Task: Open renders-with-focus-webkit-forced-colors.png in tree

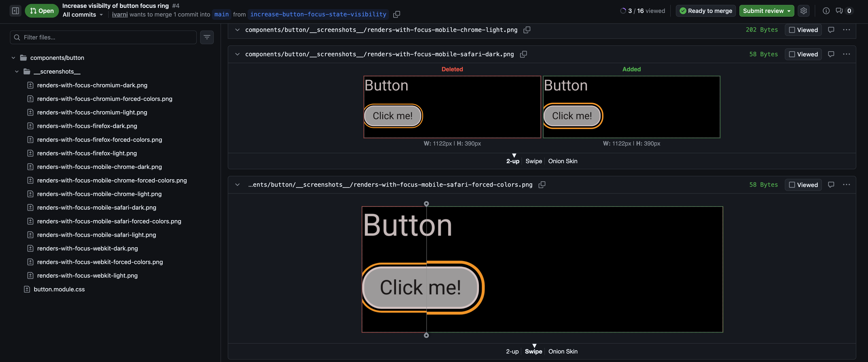Action: click(x=100, y=262)
